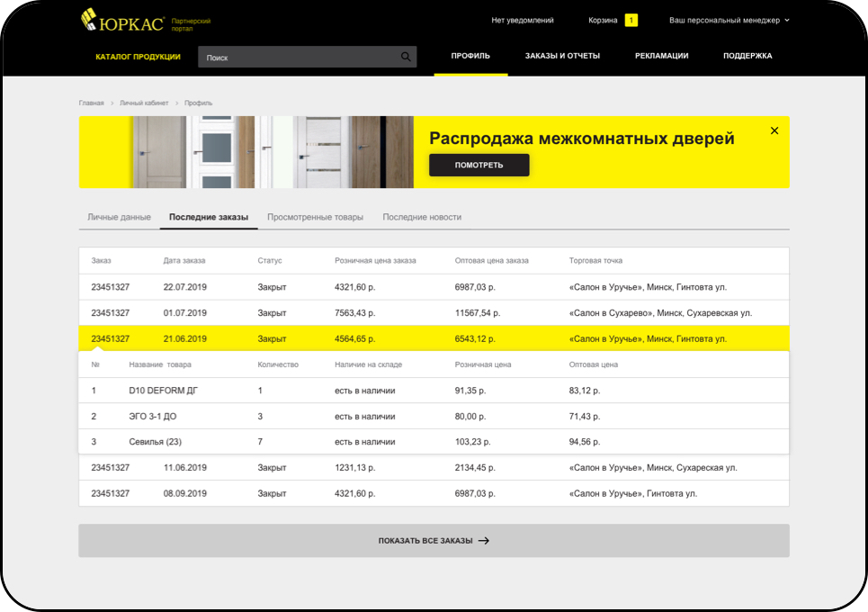Click the ЮРКАС logo icon
The width and height of the screenshot is (868, 612).
tap(88, 20)
